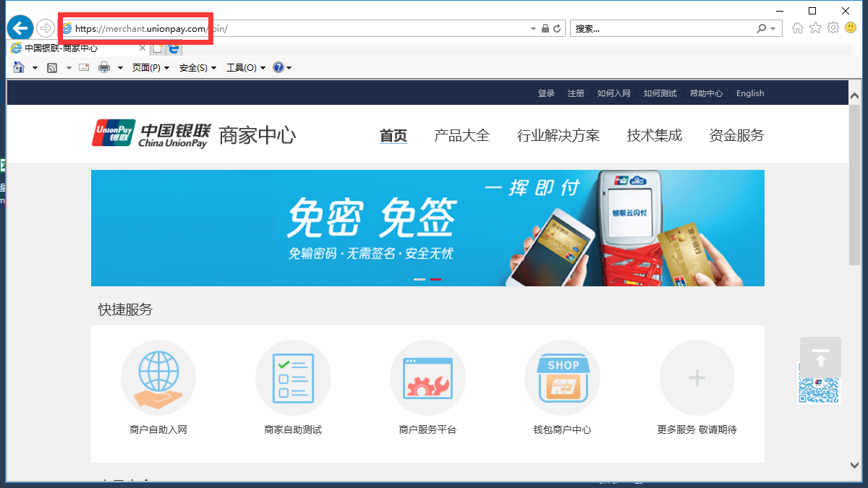Viewport: 868px width, 488px height.
Task: Click the magnifier search icon
Action: [761, 29]
